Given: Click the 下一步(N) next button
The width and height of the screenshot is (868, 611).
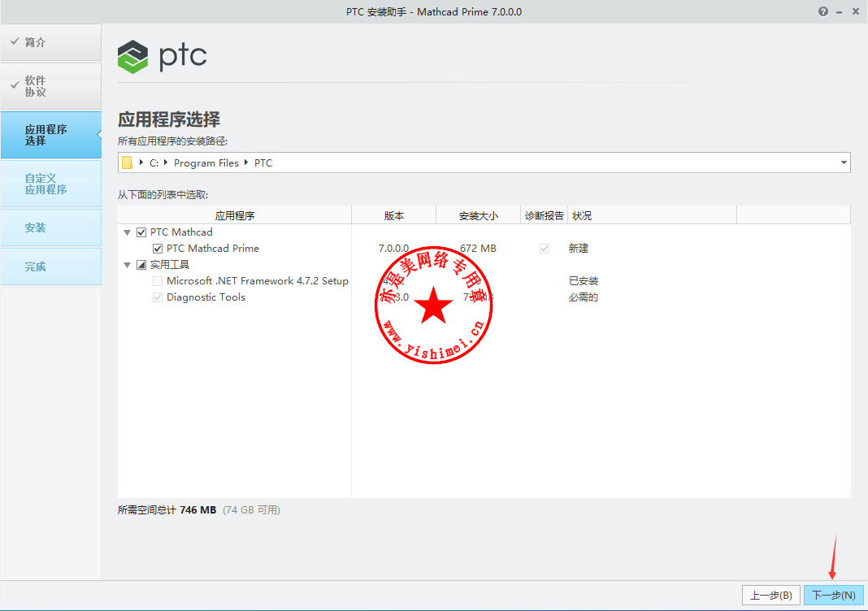Looking at the screenshot, I should click(x=834, y=596).
